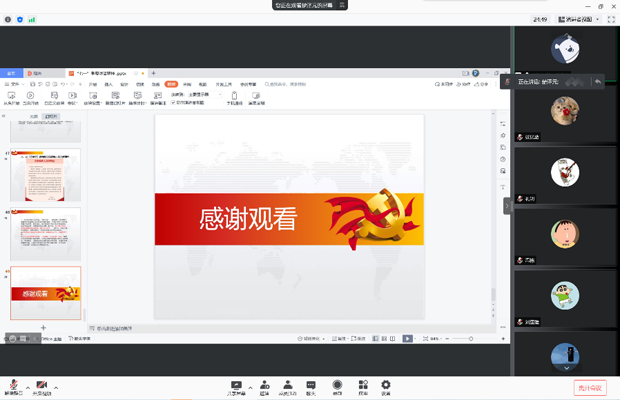This screenshot has height=400, width=620.
Task: Click the red leave meeting button
Action: click(589, 387)
